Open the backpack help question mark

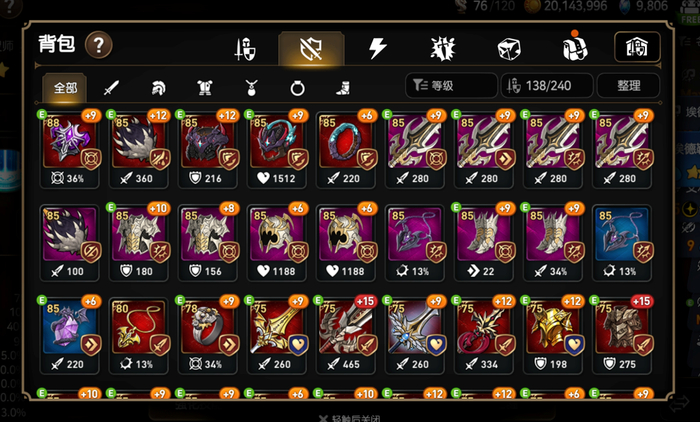click(99, 45)
